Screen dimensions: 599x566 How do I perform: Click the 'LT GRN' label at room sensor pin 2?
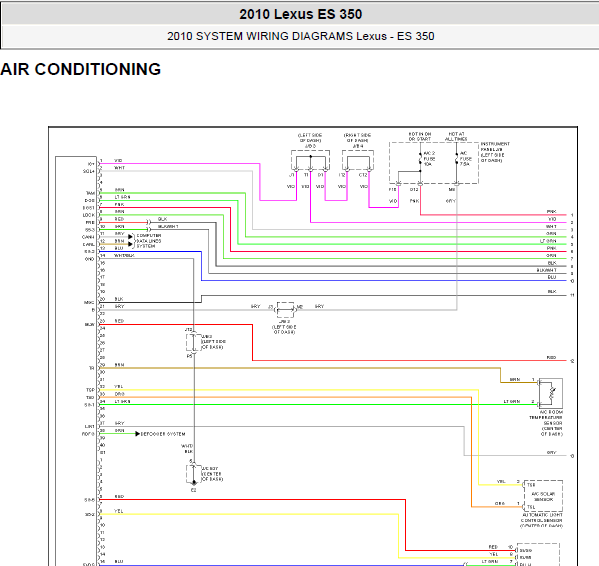(x=512, y=401)
